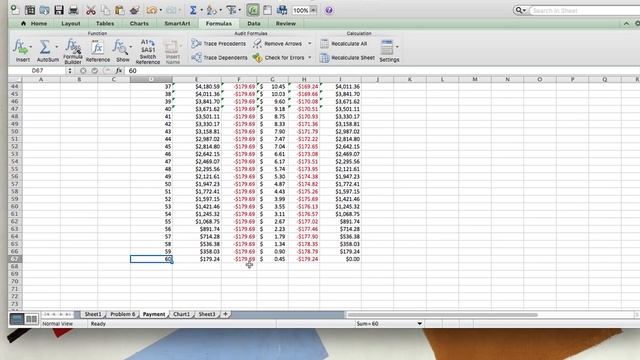Switch to the Home ribbon tab
The image size is (640, 360).
pyautogui.click(x=34, y=24)
